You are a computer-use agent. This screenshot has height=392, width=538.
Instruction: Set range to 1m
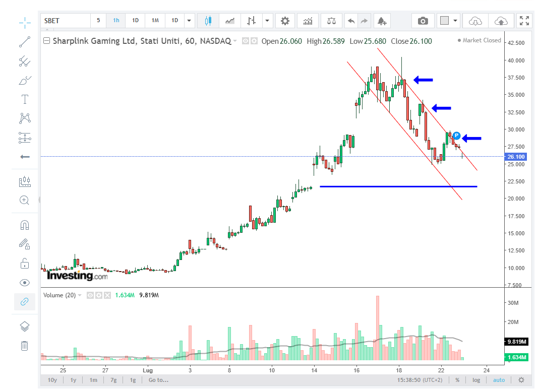[93, 380]
